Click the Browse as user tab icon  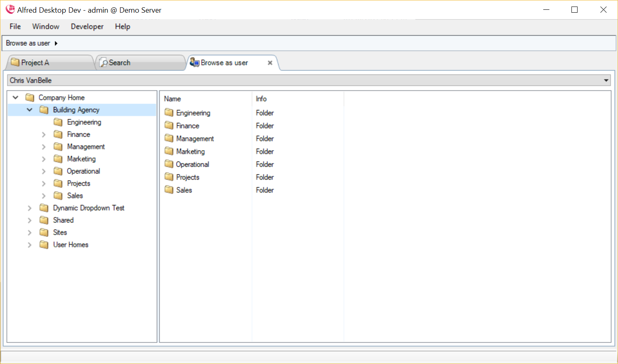click(194, 63)
